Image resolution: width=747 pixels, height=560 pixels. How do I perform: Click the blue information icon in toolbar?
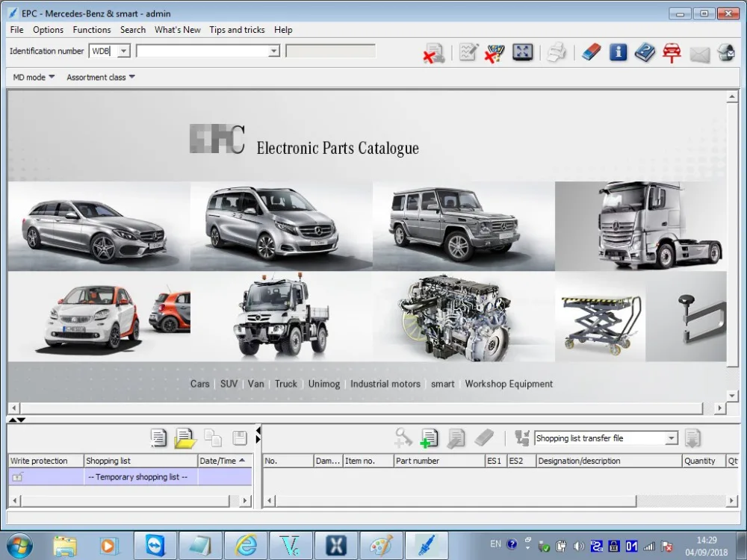pos(618,52)
